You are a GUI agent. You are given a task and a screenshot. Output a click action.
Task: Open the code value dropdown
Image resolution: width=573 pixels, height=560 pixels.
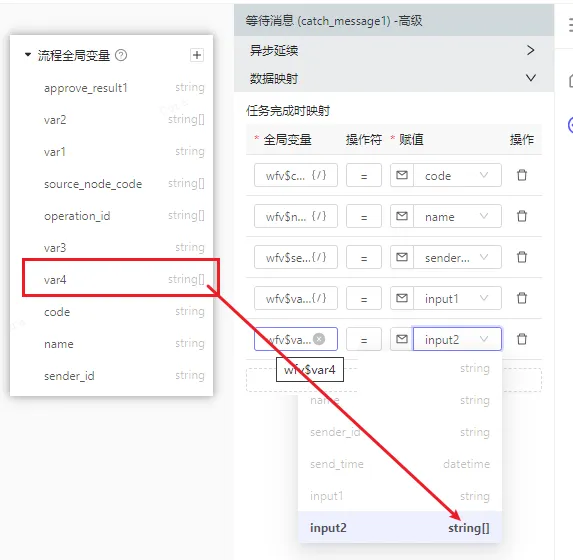click(x=457, y=175)
